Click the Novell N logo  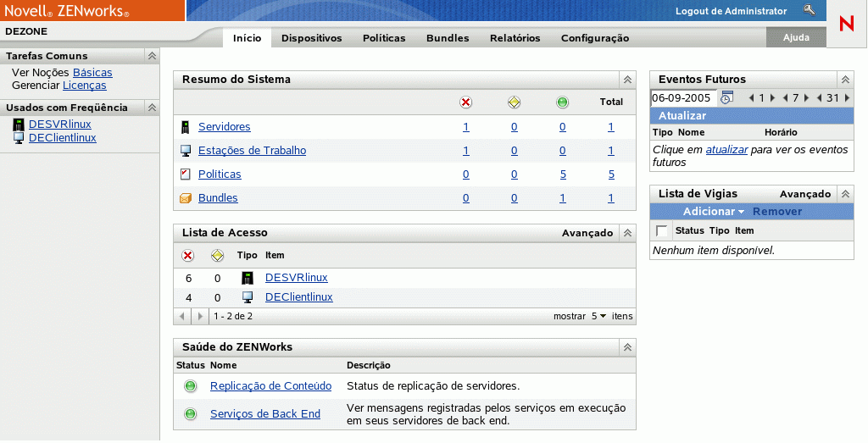846,25
